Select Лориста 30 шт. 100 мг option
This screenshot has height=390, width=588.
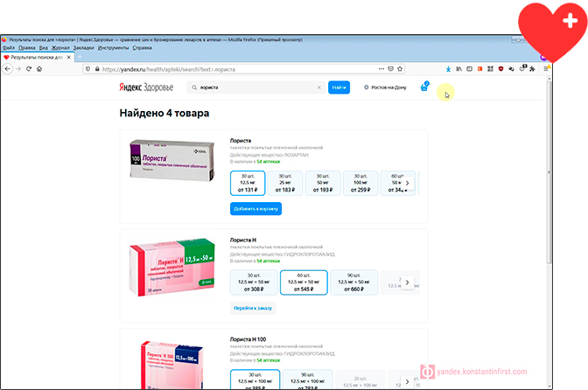[x=360, y=183]
